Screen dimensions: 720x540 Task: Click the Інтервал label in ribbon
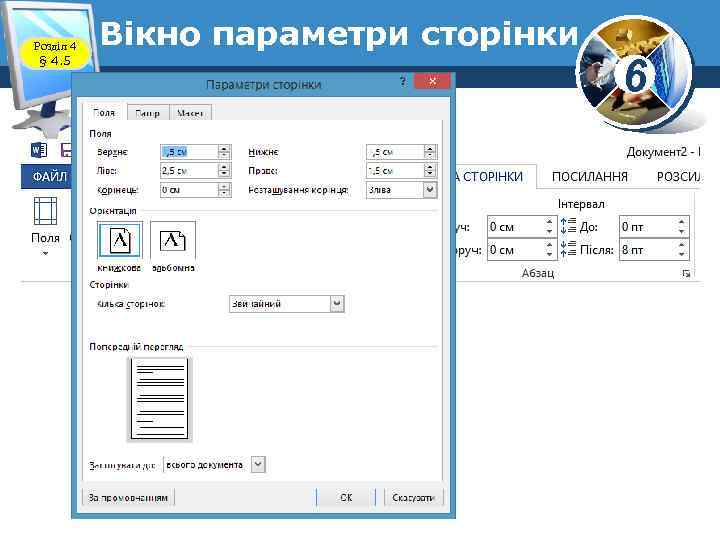(581, 204)
